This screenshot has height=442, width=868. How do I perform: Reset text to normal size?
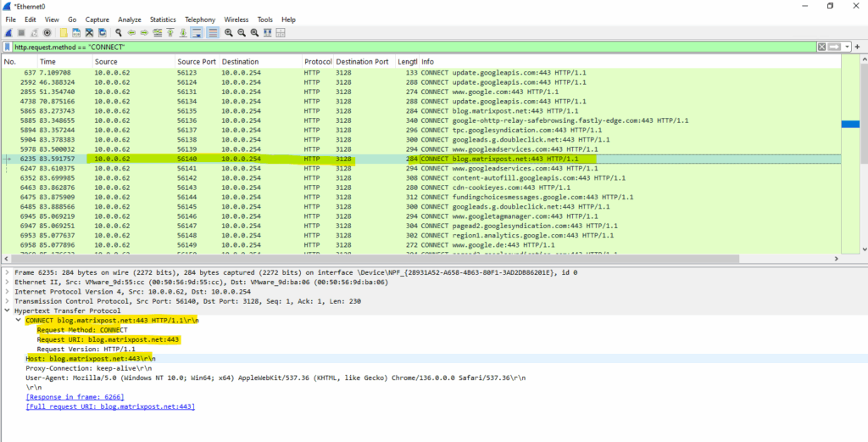[254, 33]
